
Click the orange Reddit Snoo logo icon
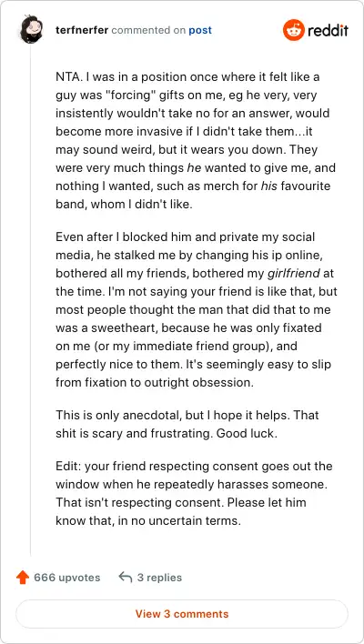[x=294, y=30]
